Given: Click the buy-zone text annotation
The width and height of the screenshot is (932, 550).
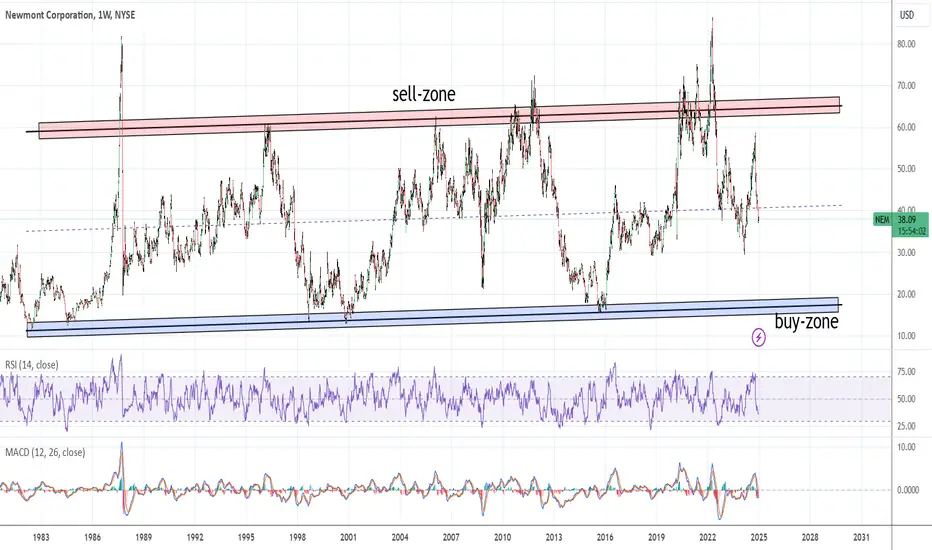Looking at the screenshot, I should click(807, 322).
